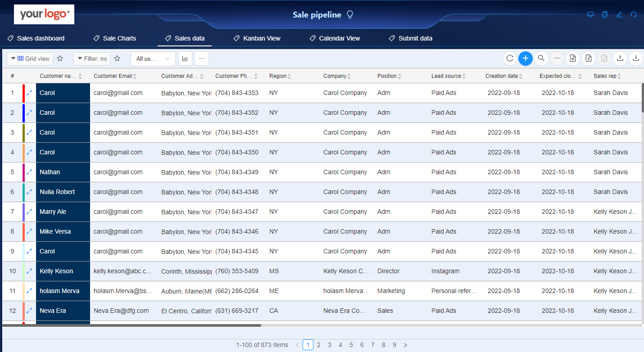Screen dimensions: 644x352
Task: Sort by Lead source column arrows
Action: pos(464,76)
